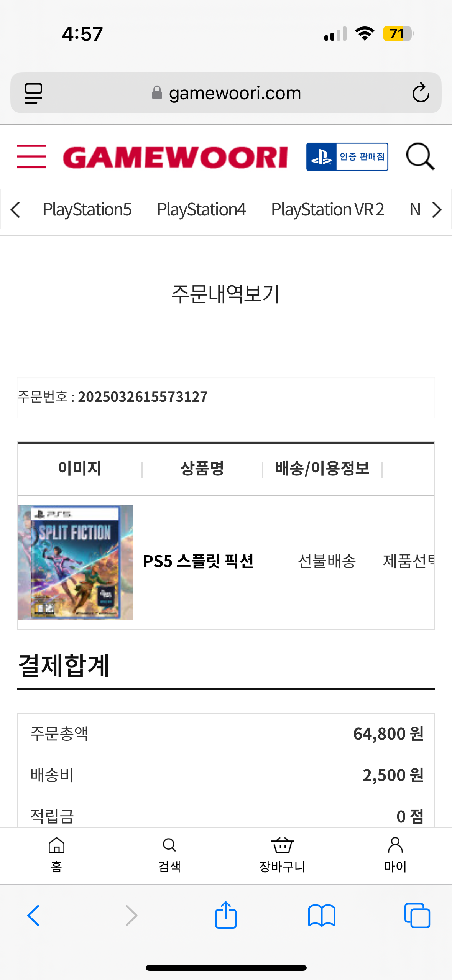Image resolution: width=452 pixels, height=980 pixels.
Task: Tap the Split Fiction cover thumbnail
Action: click(x=76, y=562)
